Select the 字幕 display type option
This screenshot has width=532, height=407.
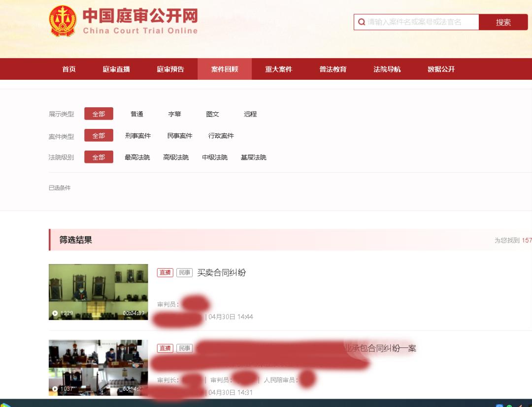(175, 114)
